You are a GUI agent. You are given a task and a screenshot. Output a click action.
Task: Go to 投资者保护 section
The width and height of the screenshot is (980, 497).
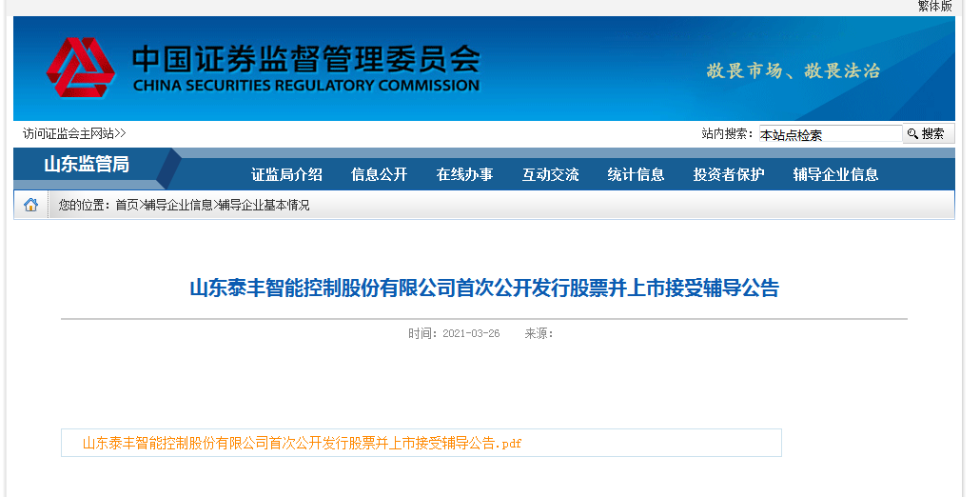click(x=728, y=174)
